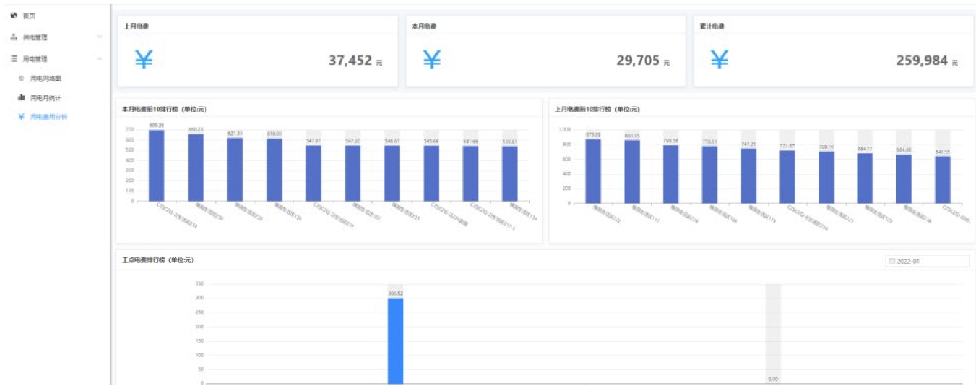Click the calendar icon in the date picker
Viewport: 980px width, 392px height.
[892, 261]
